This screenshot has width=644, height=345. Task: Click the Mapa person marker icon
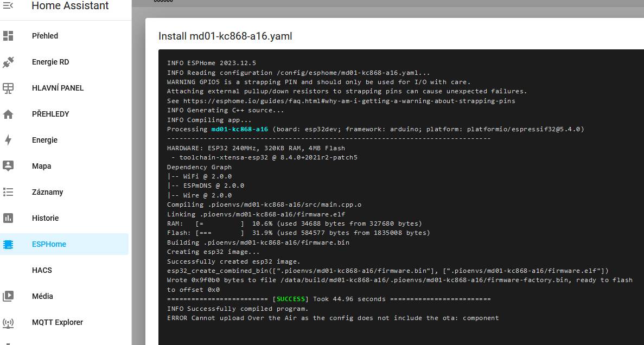(x=8, y=166)
